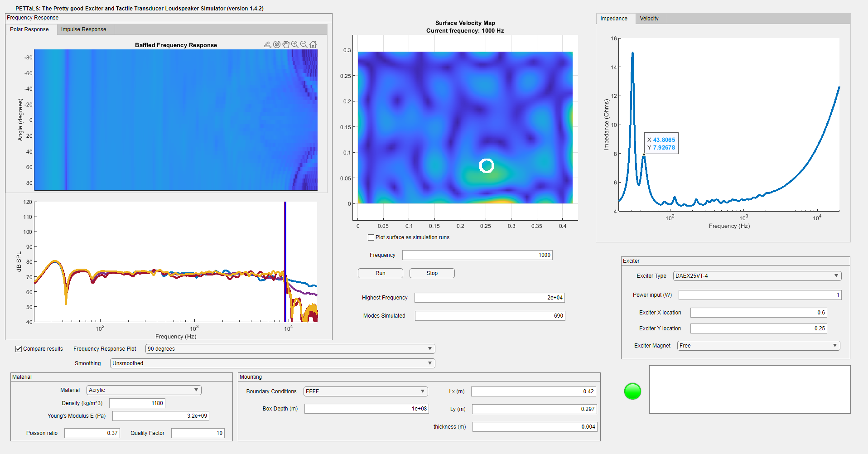Click the Density field
This screenshot has width=868, height=454.
[137, 403]
